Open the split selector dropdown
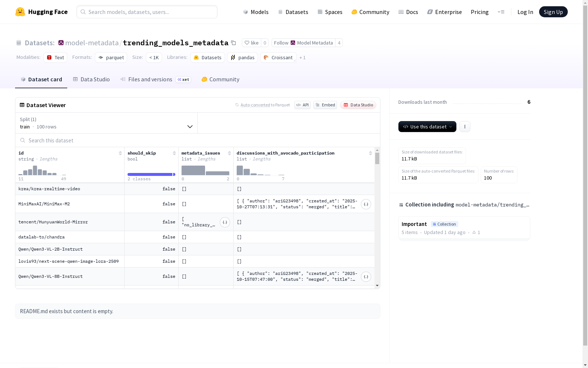588x368 pixels. pyautogui.click(x=106, y=123)
